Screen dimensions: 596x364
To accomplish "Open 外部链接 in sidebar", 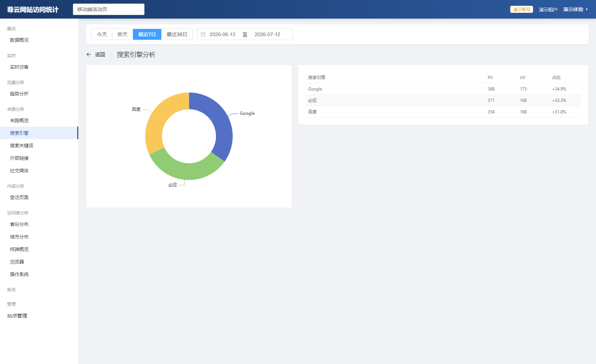I will 39,158.
